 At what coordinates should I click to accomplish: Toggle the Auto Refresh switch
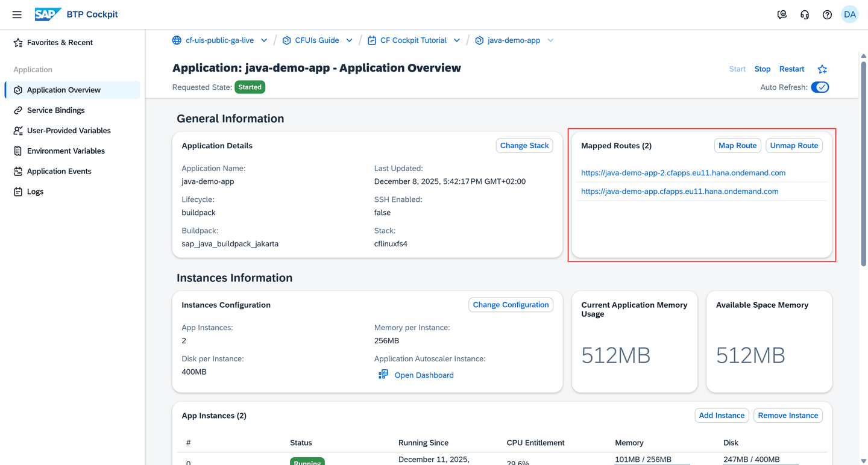click(x=820, y=87)
